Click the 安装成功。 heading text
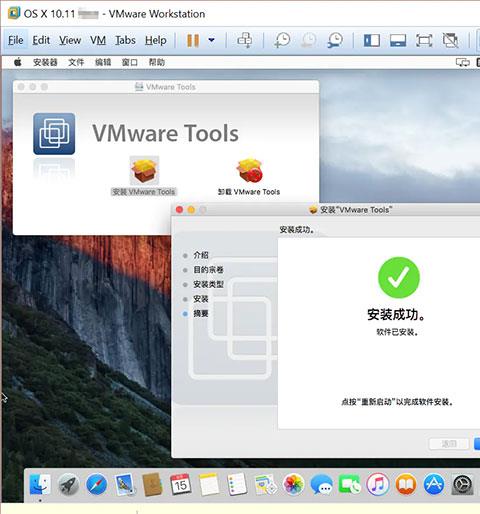Viewport: 480px width, 514px height. [x=396, y=314]
